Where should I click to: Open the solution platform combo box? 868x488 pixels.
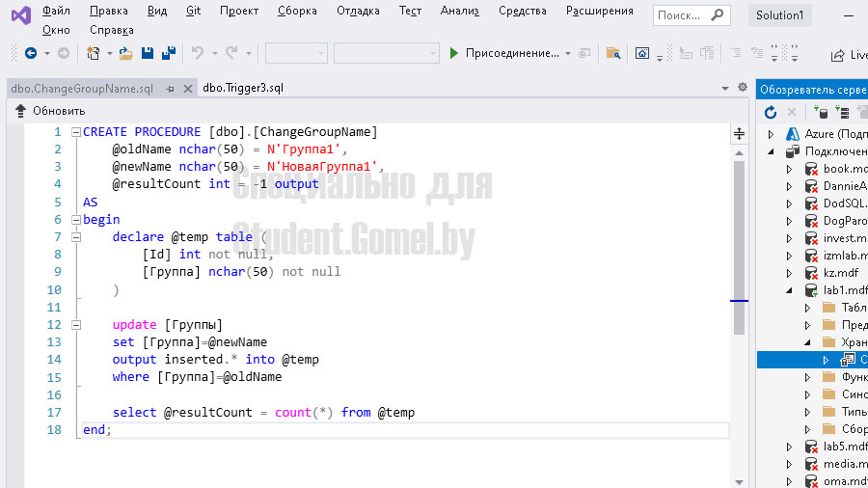[387, 53]
